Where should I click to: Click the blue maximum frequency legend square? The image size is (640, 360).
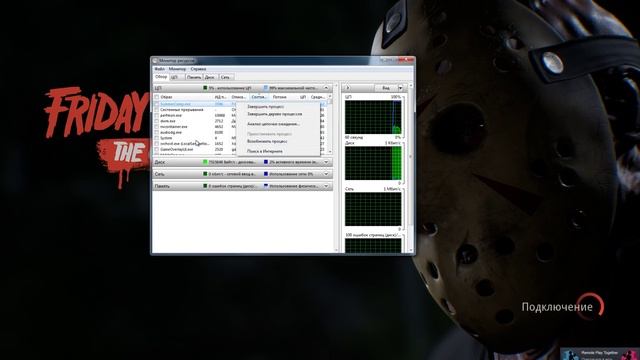pyautogui.click(x=266, y=88)
